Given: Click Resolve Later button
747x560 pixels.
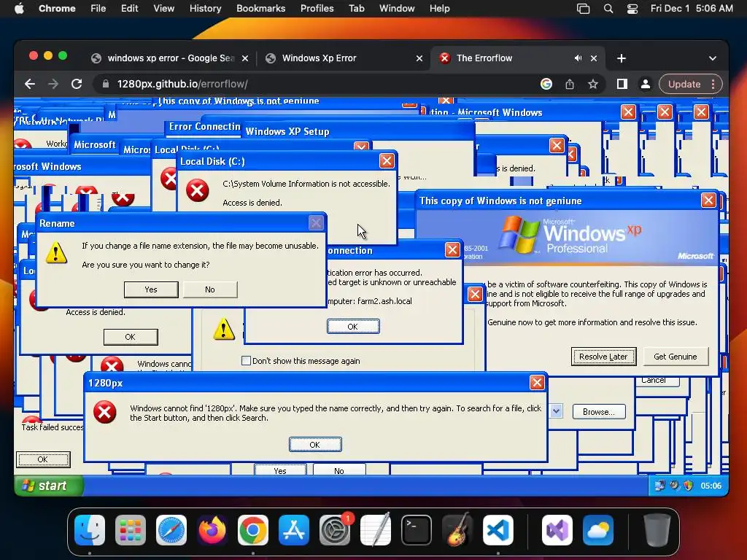Looking at the screenshot, I should tap(603, 357).
